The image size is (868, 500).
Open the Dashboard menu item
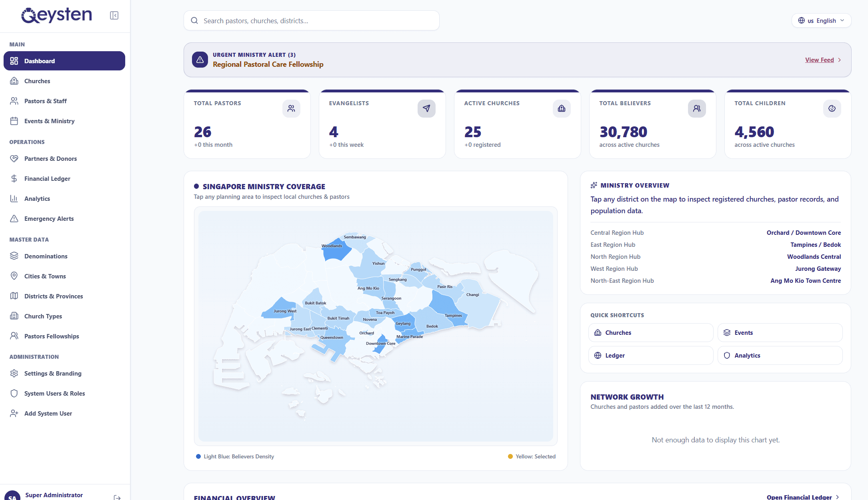(64, 61)
